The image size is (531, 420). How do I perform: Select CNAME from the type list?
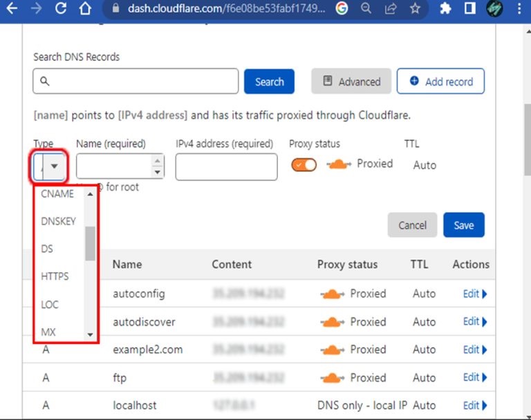coord(57,194)
